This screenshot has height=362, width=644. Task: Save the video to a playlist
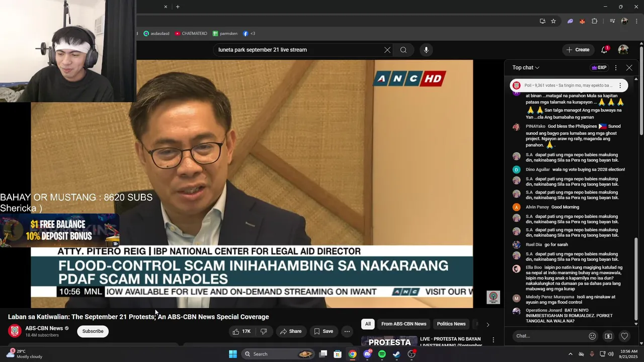coord(324,331)
